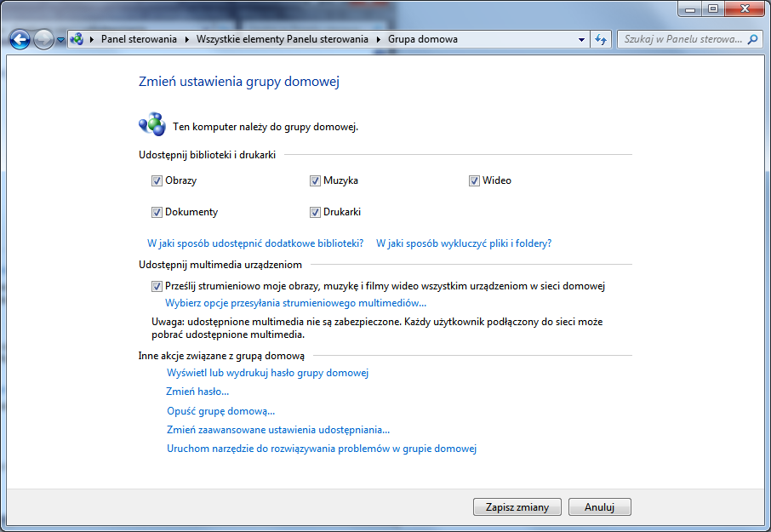Uncheck the Dokumenty checkbox

pyautogui.click(x=157, y=213)
